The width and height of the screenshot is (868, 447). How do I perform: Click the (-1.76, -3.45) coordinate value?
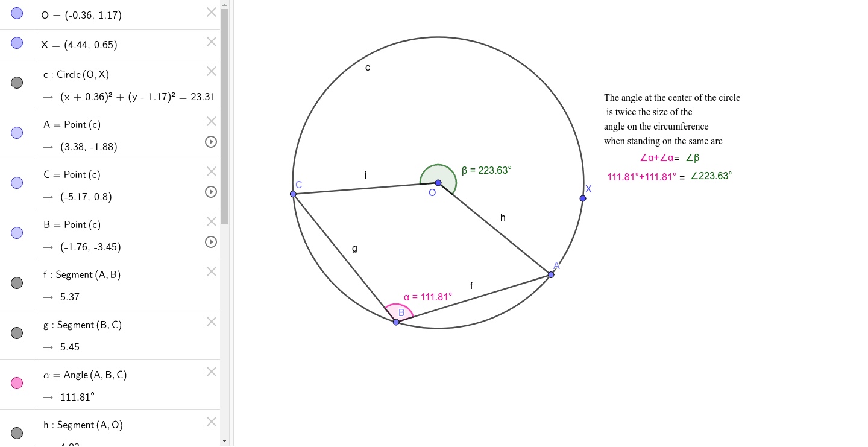(x=90, y=247)
